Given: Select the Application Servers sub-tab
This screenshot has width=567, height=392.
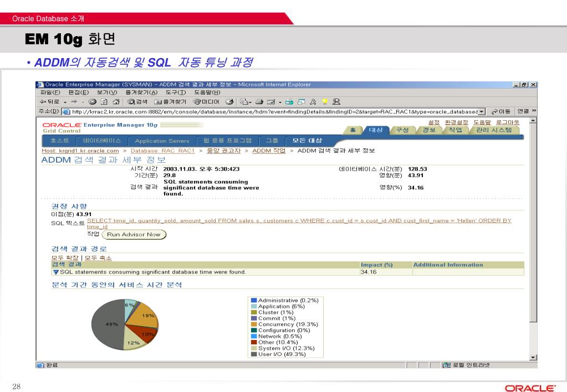Looking at the screenshot, I should click(x=162, y=141).
